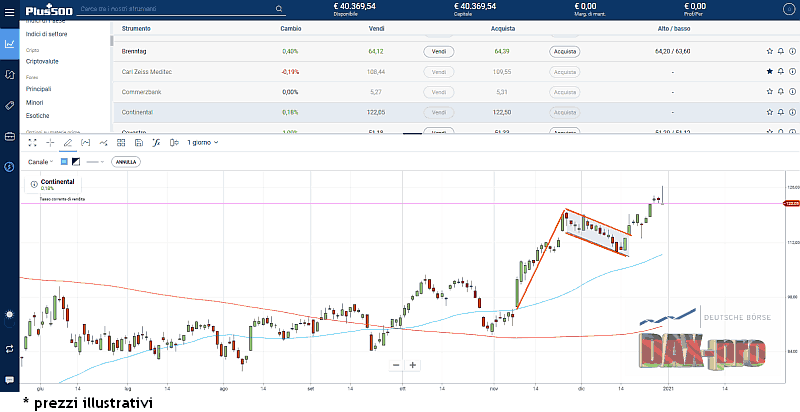Click Vendi button for Commerzbank

tap(439, 92)
